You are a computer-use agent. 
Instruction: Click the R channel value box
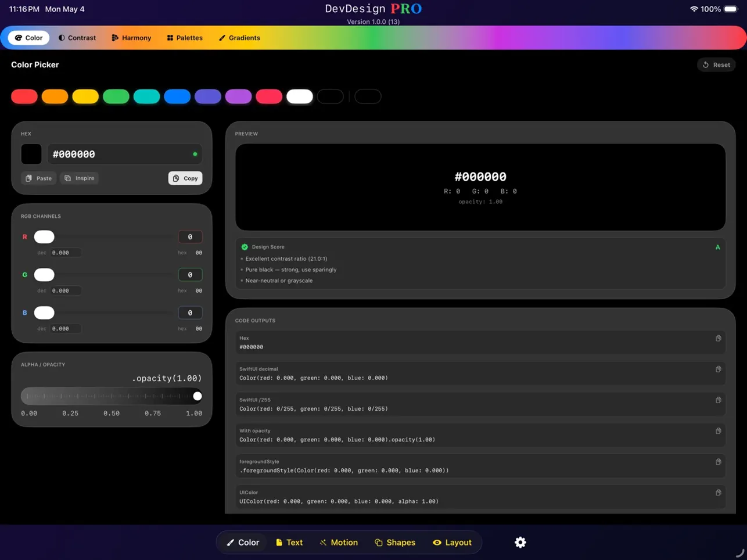[190, 236]
